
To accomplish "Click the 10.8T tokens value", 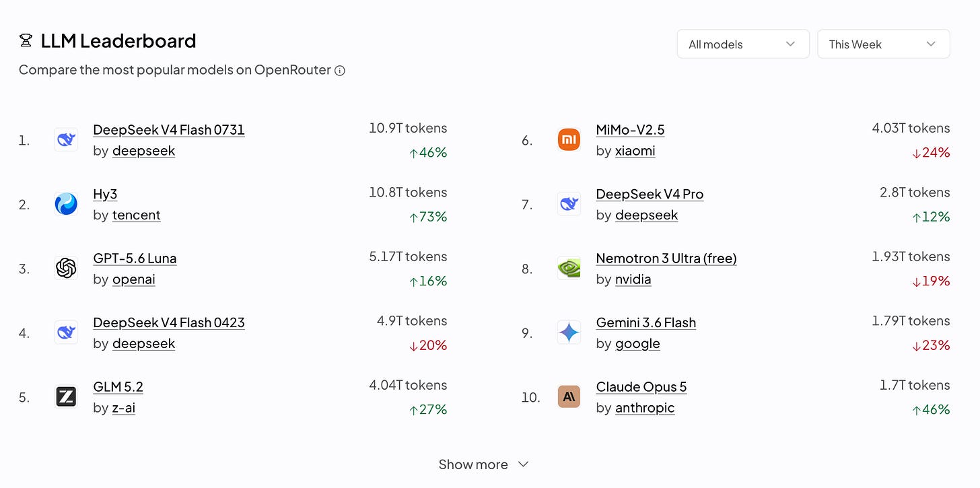I will coord(408,193).
